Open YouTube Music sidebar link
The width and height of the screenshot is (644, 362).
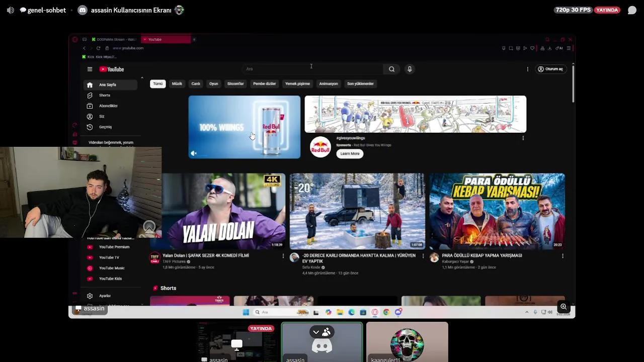pos(110,268)
